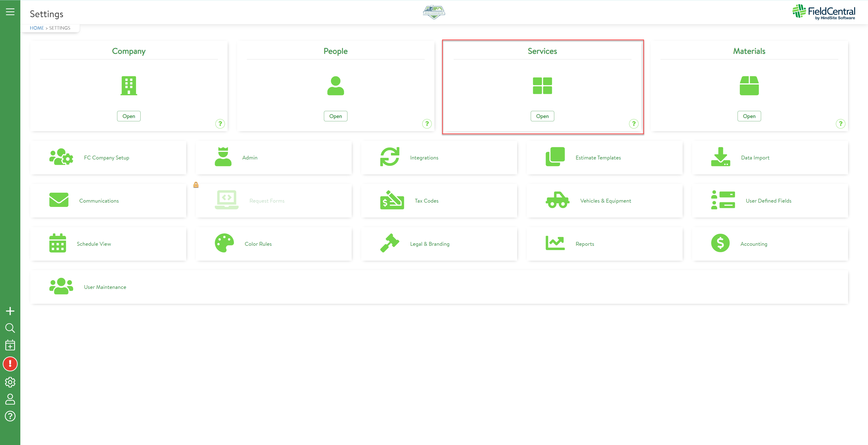The image size is (868, 445).
Task: Click the user profile sidebar icon
Action: click(10, 399)
